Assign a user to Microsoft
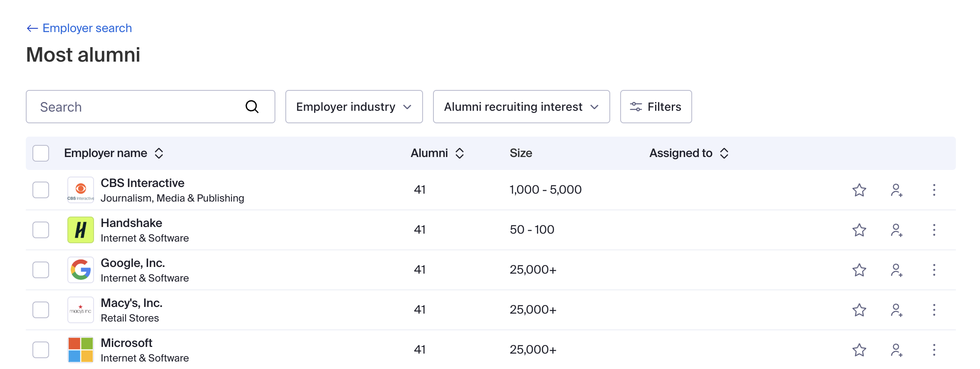Screen dimensions: 980x369 point(896,350)
